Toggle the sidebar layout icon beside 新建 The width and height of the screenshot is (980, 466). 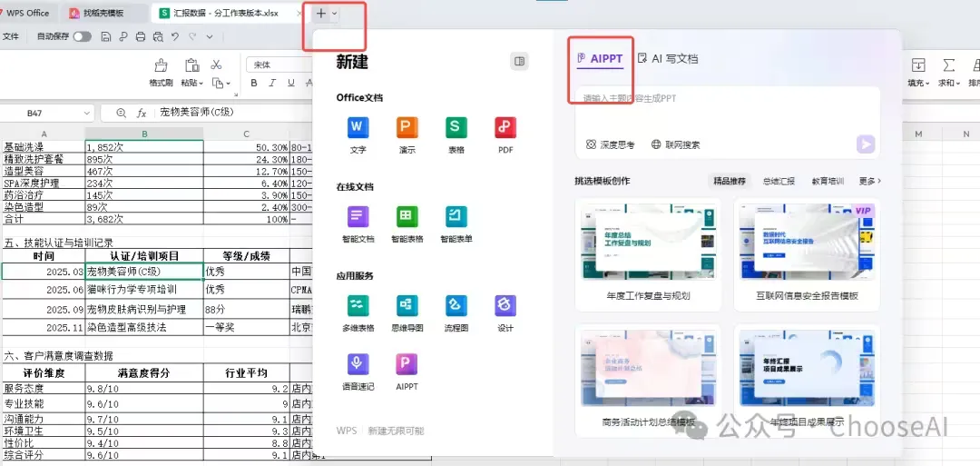tap(519, 61)
